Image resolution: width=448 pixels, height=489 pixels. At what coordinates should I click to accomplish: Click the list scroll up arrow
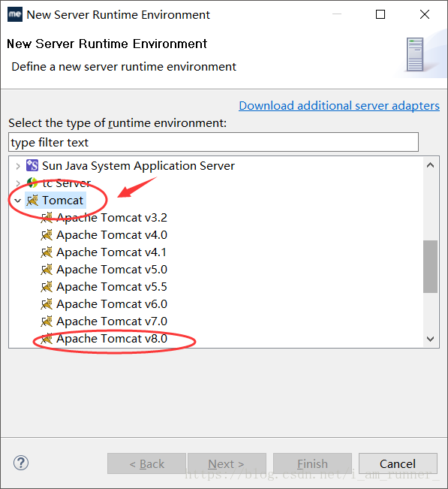click(x=430, y=165)
